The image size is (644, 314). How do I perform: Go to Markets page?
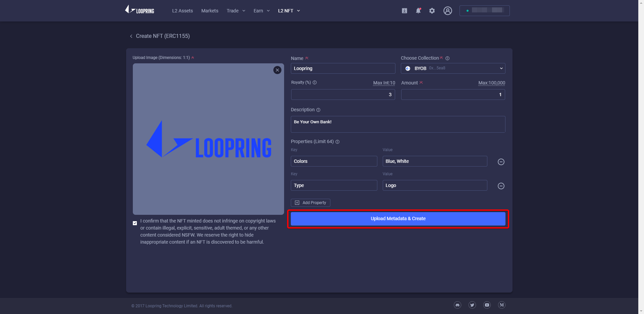point(210,11)
